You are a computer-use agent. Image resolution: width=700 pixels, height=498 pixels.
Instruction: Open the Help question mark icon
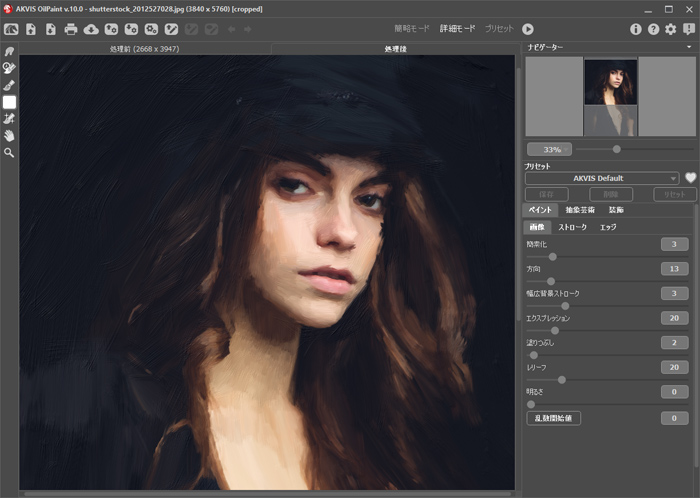pos(653,30)
